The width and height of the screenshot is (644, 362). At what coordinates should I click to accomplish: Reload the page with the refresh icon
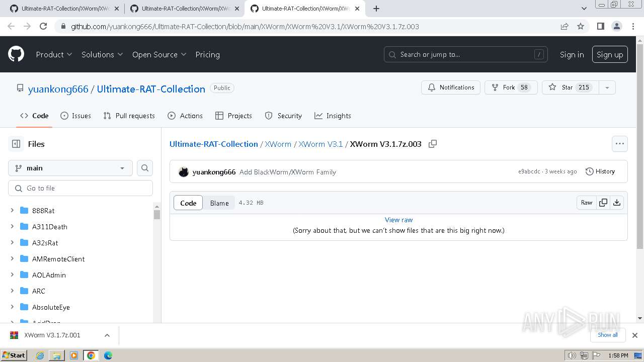pos(43,26)
